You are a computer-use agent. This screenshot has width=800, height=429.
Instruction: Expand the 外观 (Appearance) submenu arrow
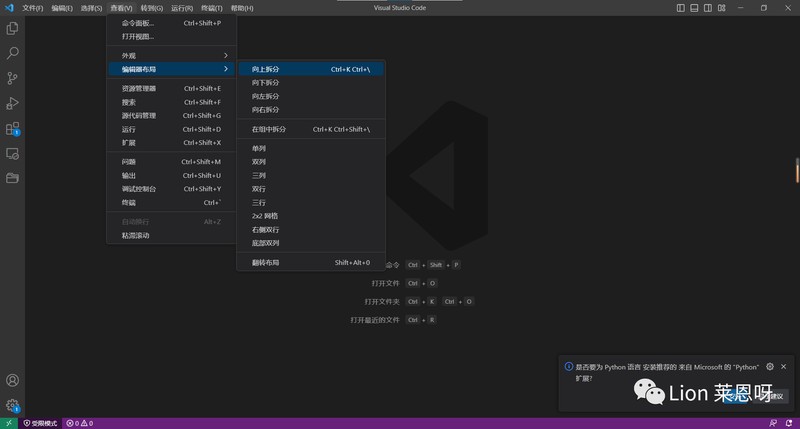(226, 56)
